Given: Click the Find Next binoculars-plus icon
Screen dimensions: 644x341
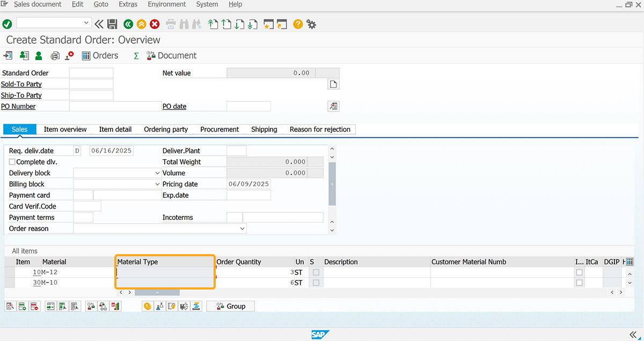Looking at the screenshot, I should [196, 24].
